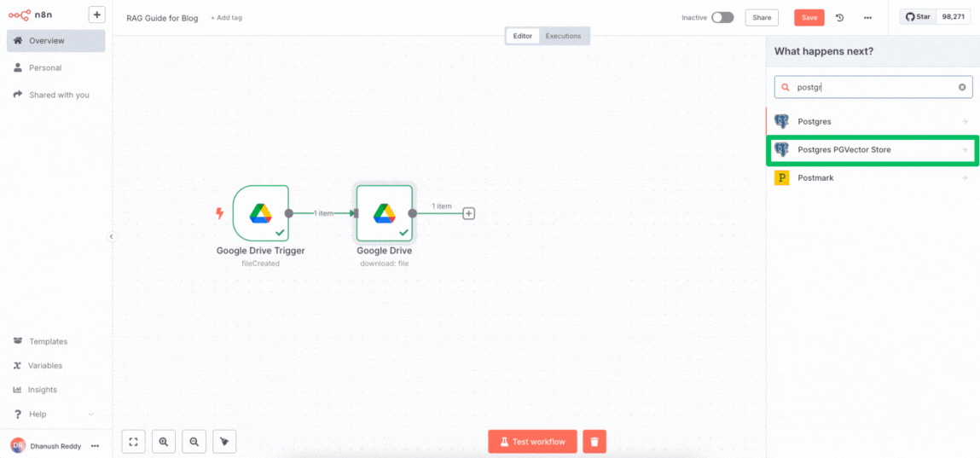Zoom in on the workflow canvas
Image resolution: width=980 pixels, height=458 pixels.
pos(163,442)
